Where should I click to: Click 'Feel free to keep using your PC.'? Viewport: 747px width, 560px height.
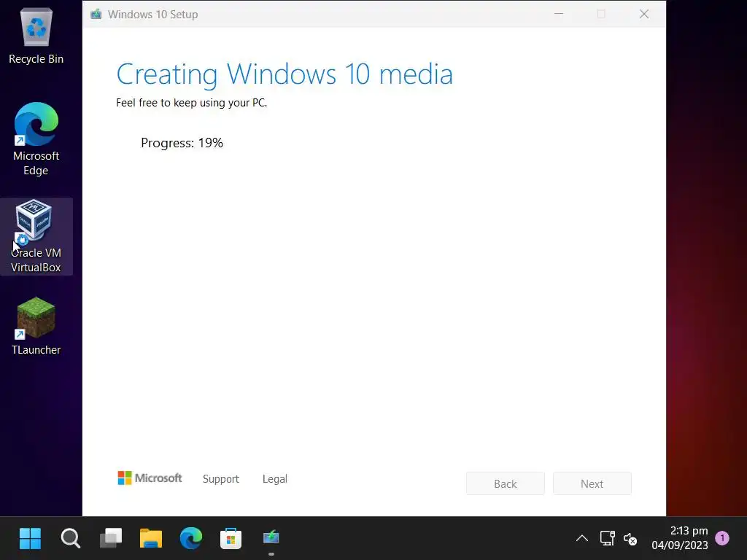[192, 103]
